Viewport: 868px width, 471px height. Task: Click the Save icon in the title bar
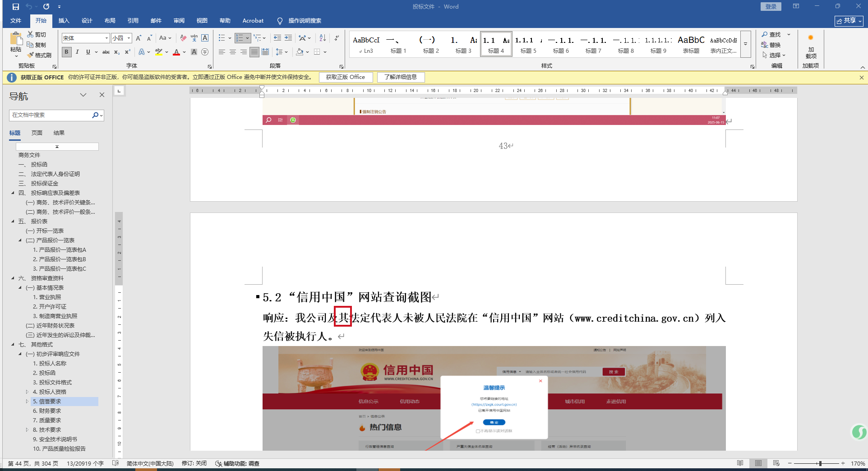pyautogui.click(x=16, y=7)
